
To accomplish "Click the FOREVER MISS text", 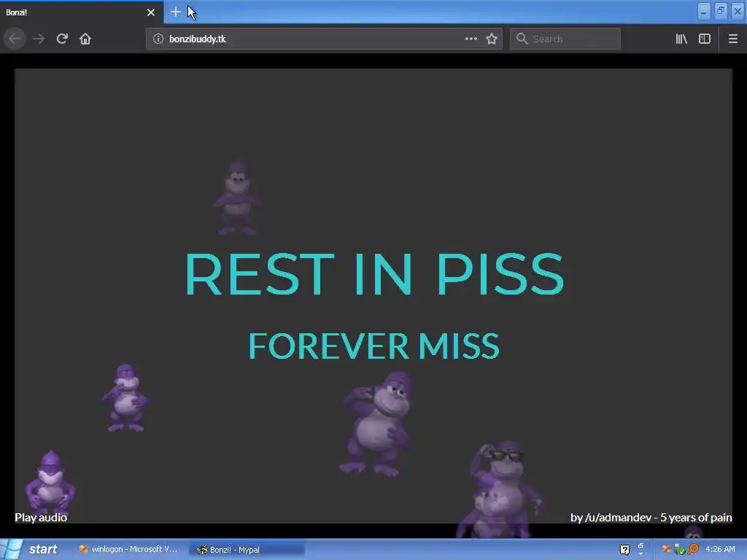I will [374, 346].
